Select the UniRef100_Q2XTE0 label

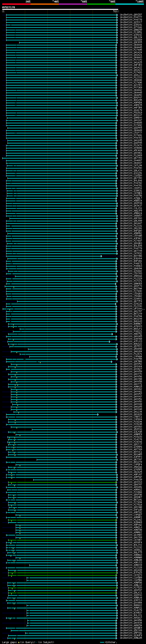point(131,85)
